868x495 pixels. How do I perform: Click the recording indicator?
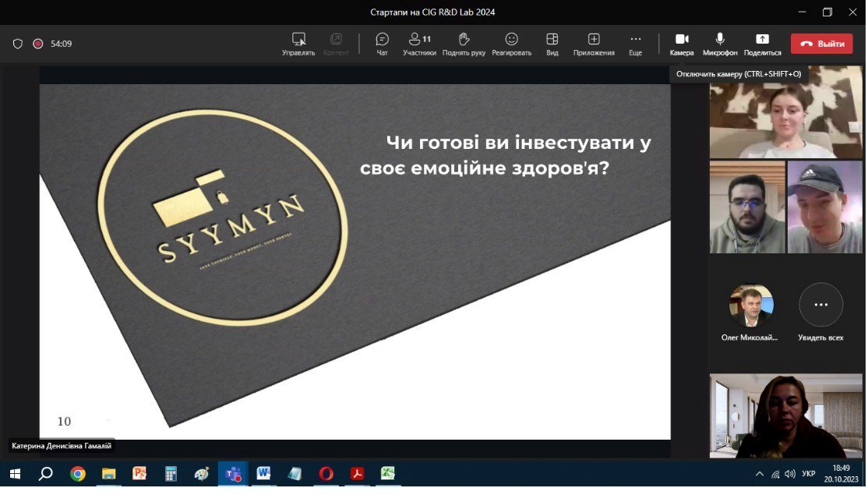(37, 44)
